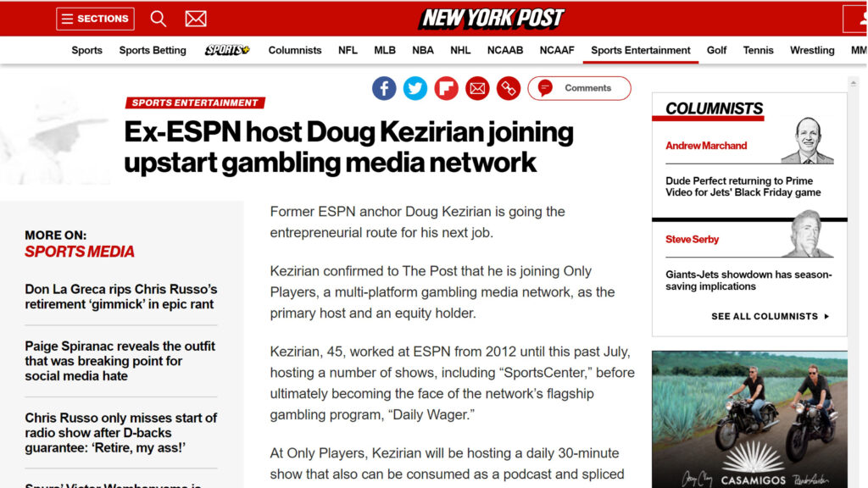The width and height of the screenshot is (868, 488).
Task: Switch to the NFL tab
Action: tap(348, 50)
